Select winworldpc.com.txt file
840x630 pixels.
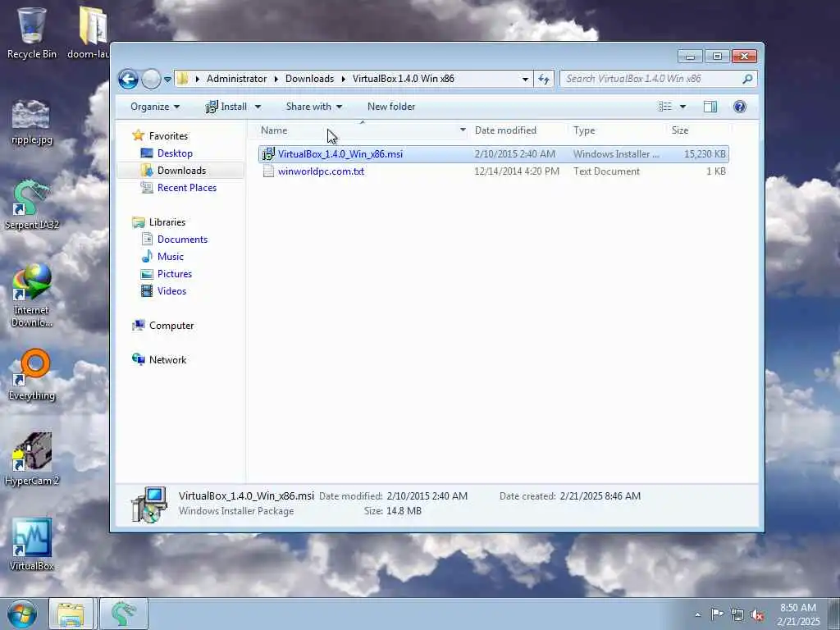click(493, 171)
